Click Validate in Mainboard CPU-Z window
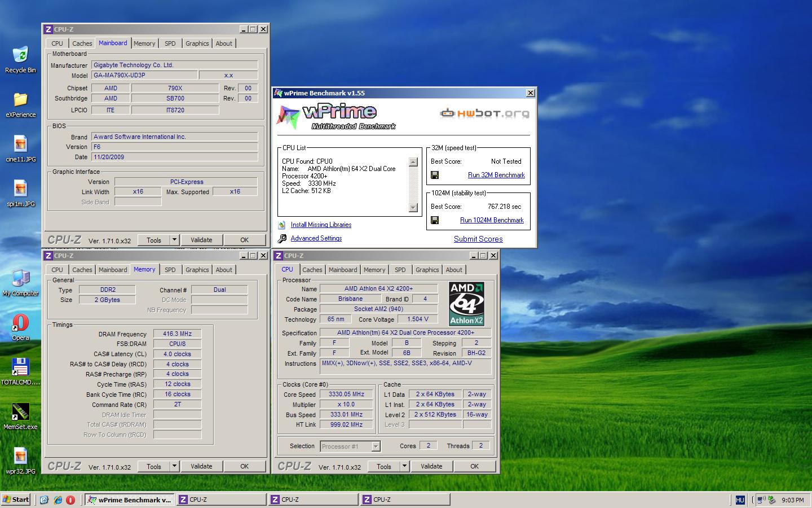 (x=201, y=240)
